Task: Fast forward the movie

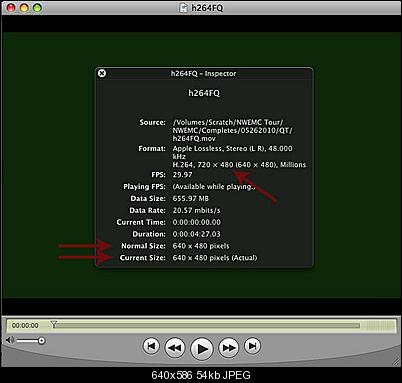Action: [x=229, y=348]
